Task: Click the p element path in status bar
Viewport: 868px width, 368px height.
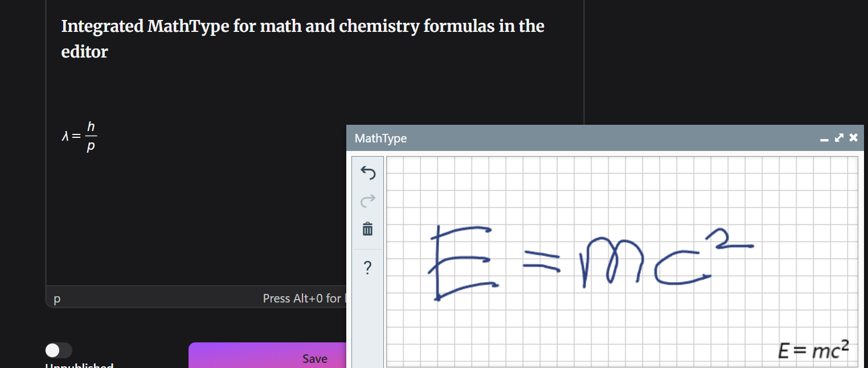Action: tap(56, 299)
